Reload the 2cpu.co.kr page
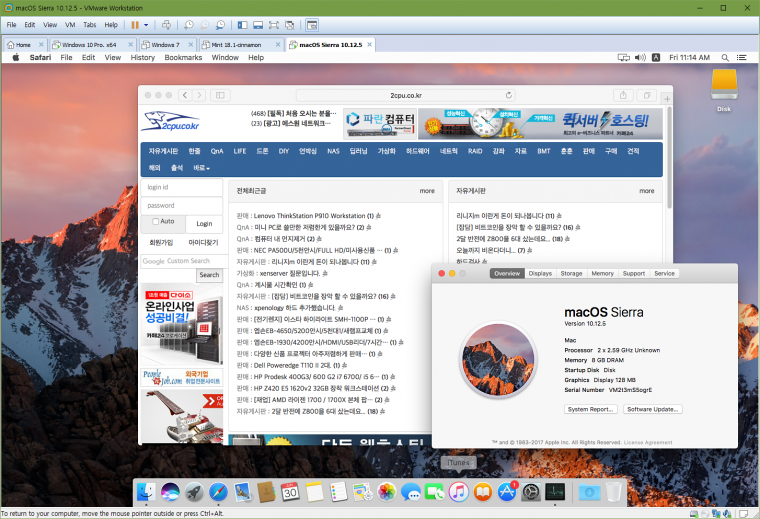 (508, 95)
